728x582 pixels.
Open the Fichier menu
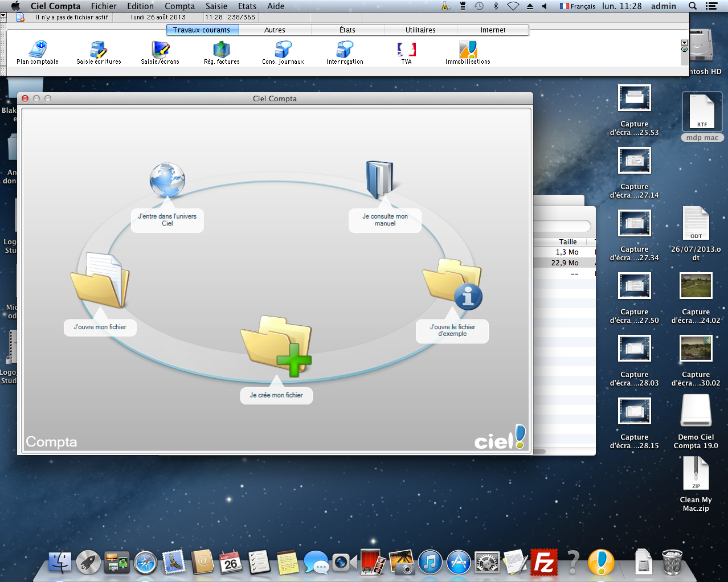(x=104, y=6)
